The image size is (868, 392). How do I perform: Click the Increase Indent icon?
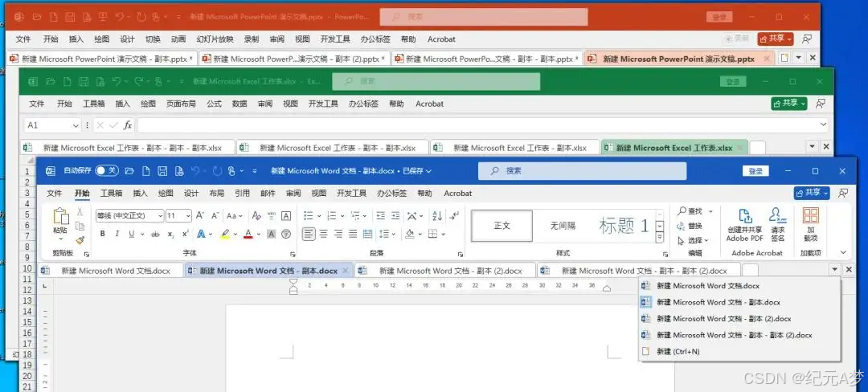coord(395,215)
